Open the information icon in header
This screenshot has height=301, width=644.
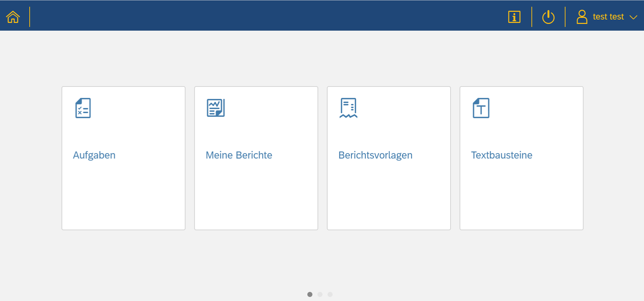coord(514,17)
